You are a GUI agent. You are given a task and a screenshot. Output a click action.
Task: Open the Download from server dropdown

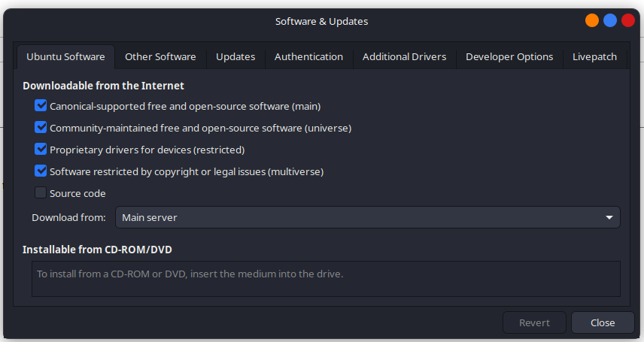(x=367, y=217)
